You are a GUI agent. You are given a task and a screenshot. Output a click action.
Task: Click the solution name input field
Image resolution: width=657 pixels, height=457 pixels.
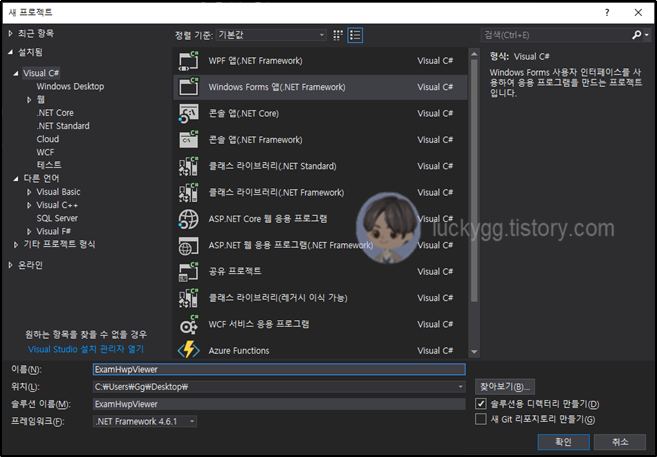click(x=279, y=404)
